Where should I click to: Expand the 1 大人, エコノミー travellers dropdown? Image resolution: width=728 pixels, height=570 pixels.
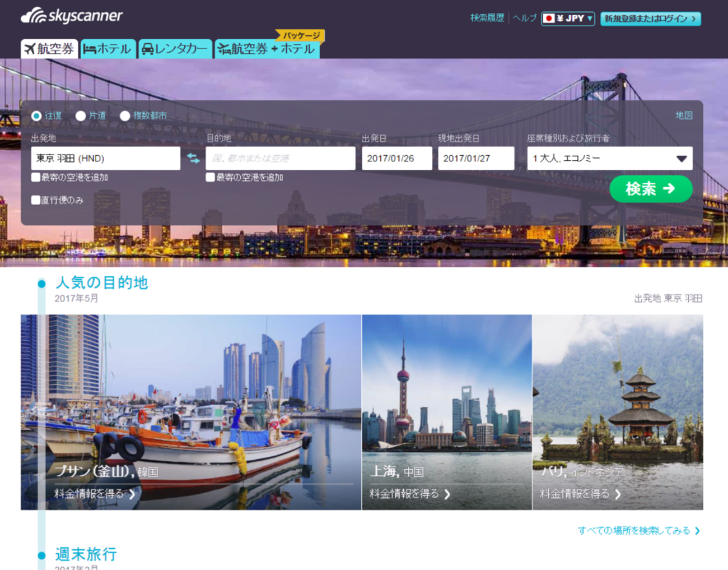610,159
